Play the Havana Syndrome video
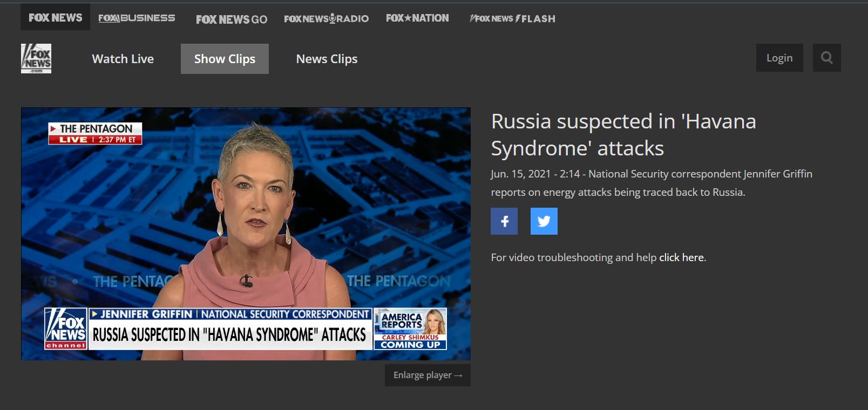The height and width of the screenshot is (410, 868). [x=246, y=234]
